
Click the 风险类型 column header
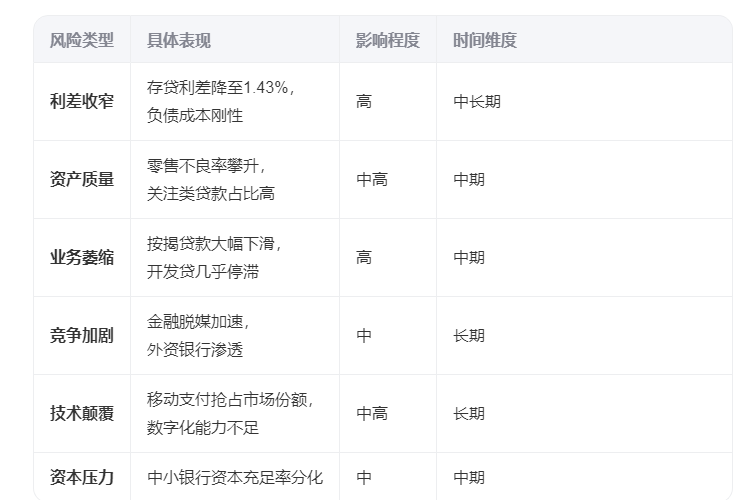click(x=82, y=40)
